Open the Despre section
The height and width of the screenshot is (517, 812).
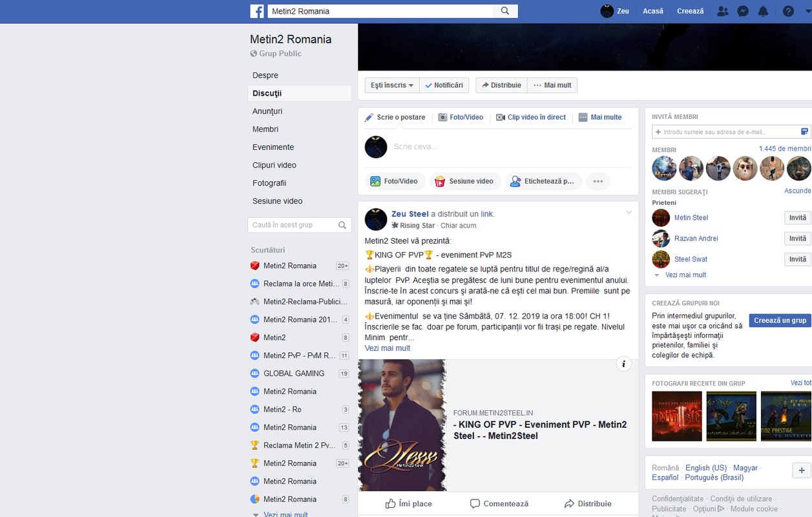pos(265,75)
